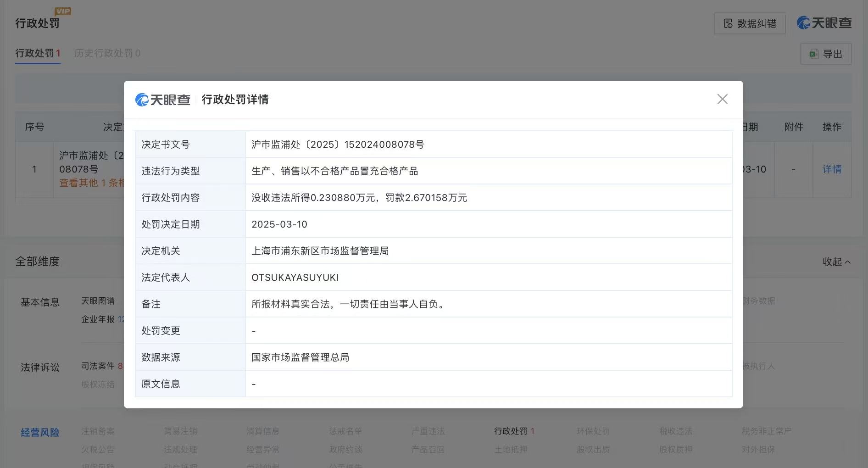
Task: Open 环保处罚 link in 经营风险
Action: [593, 431]
